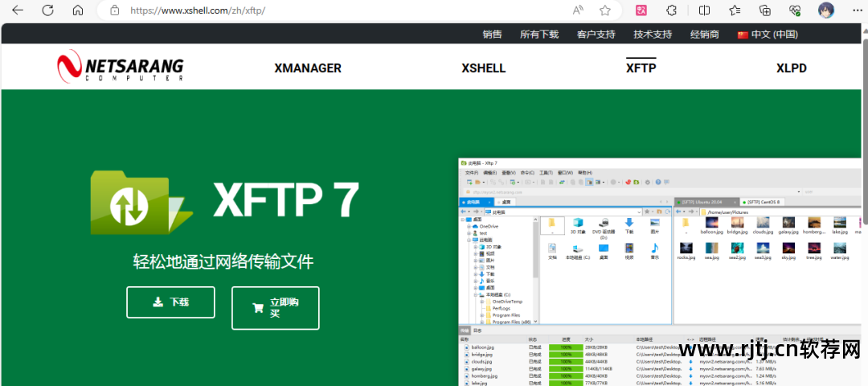Click the 100% progress bar for bridge.jpg

click(565, 355)
